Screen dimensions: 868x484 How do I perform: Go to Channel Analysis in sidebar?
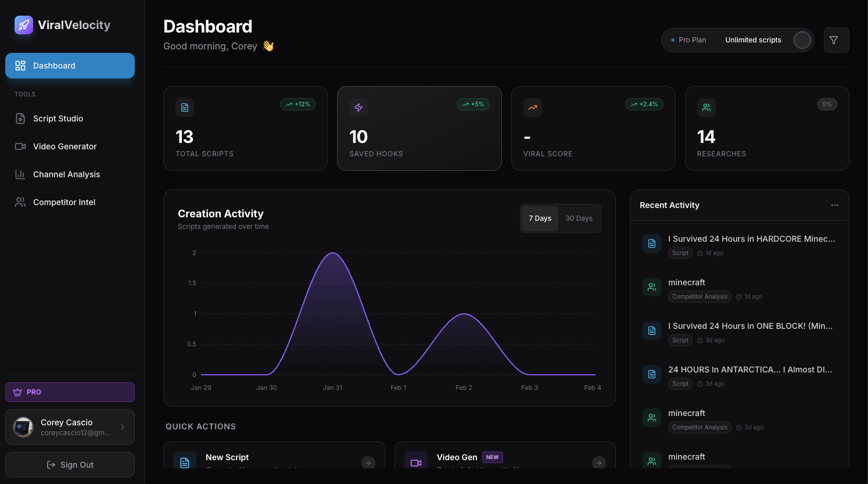coord(66,174)
